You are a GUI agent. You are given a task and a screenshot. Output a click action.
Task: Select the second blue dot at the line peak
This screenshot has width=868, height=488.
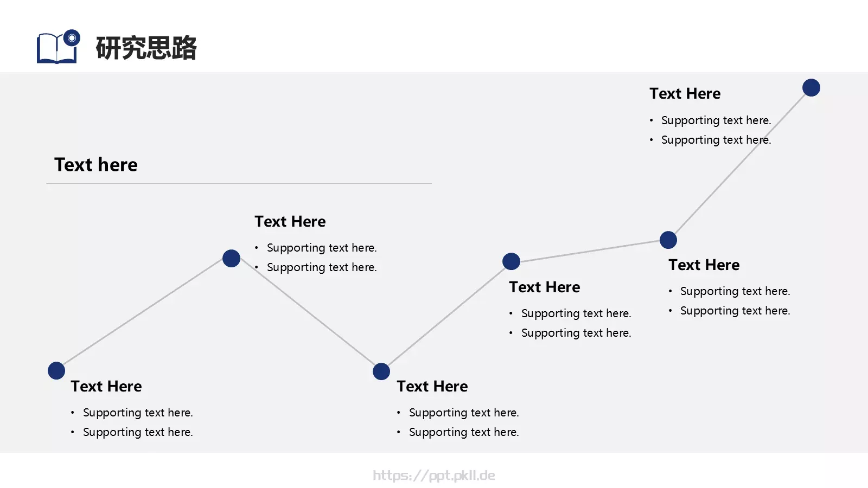[x=232, y=258]
